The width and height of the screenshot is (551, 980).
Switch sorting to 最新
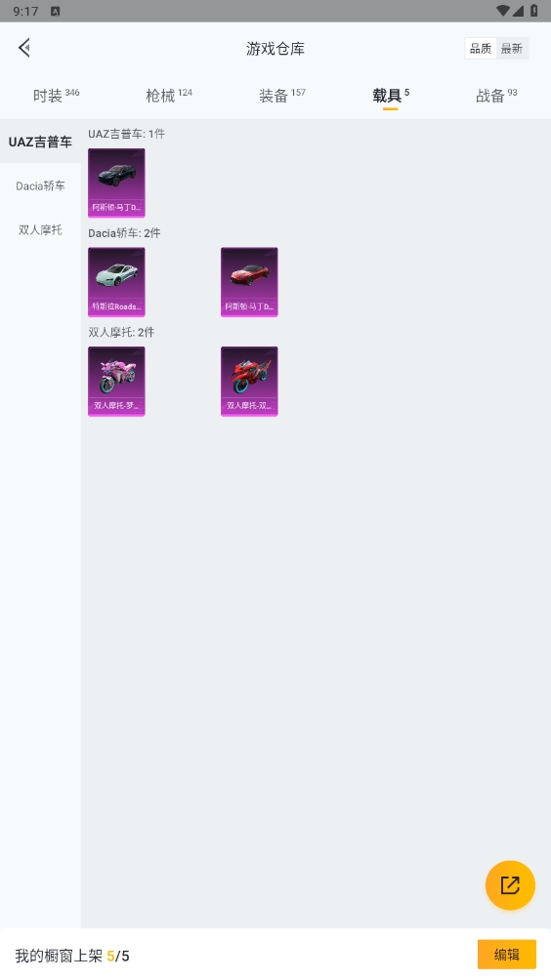tap(512, 49)
